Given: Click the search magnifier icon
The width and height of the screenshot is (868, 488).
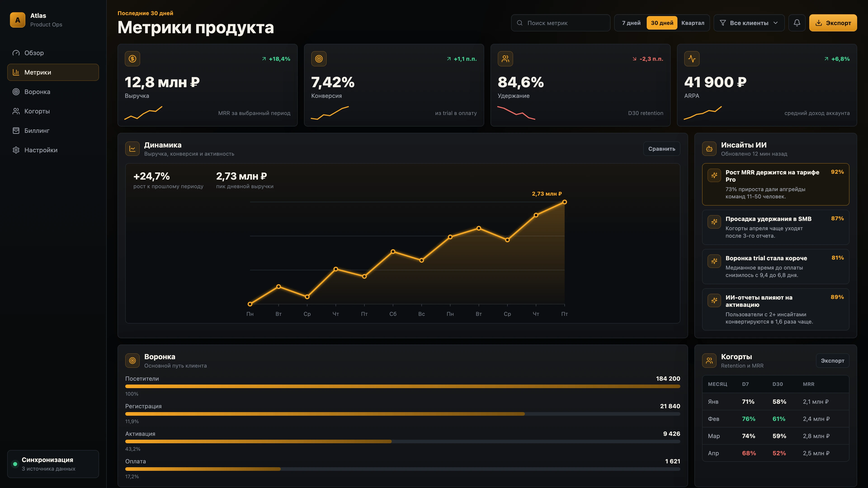Looking at the screenshot, I should (x=520, y=23).
